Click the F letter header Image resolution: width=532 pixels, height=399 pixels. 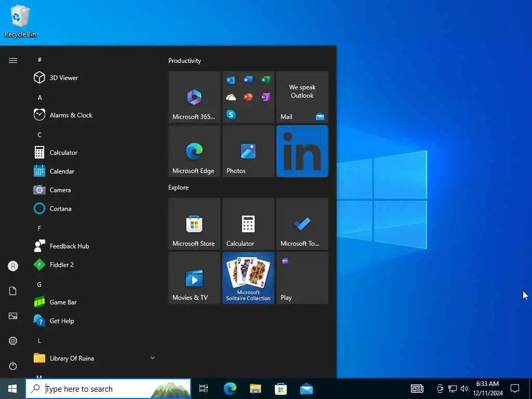tap(39, 229)
